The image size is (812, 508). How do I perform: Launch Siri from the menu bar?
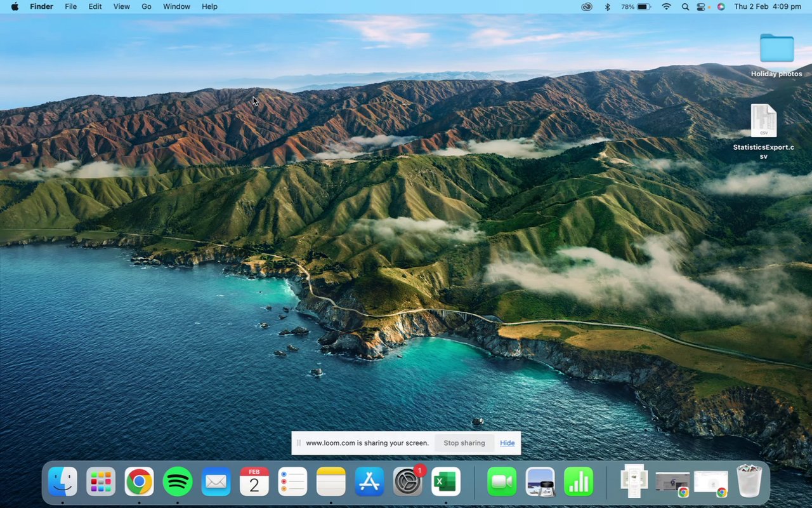(x=721, y=6)
